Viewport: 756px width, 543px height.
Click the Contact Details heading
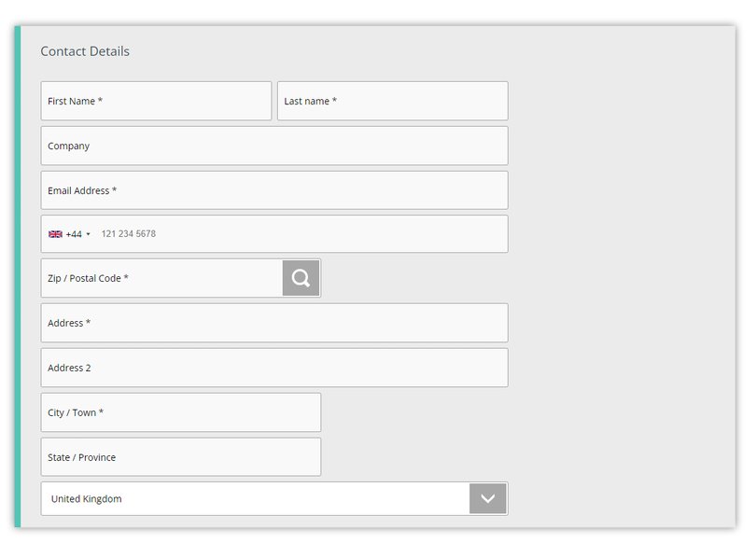point(86,51)
